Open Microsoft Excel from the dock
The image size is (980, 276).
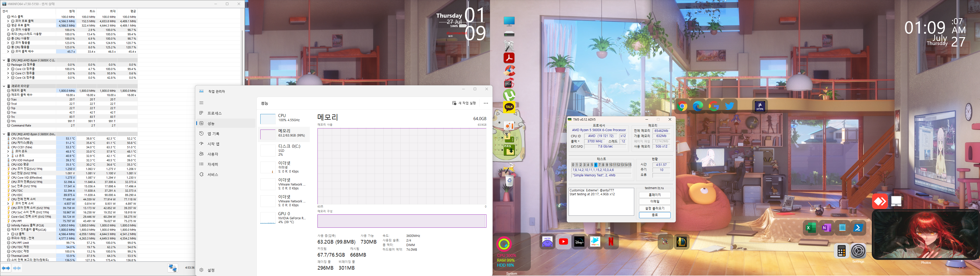pyautogui.click(x=810, y=228)
